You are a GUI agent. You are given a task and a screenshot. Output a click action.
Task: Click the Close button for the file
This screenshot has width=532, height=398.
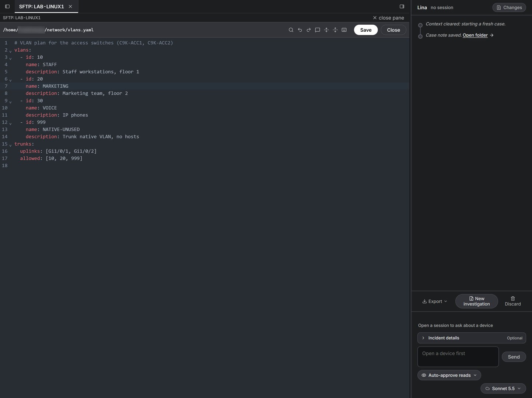point(393,30)
